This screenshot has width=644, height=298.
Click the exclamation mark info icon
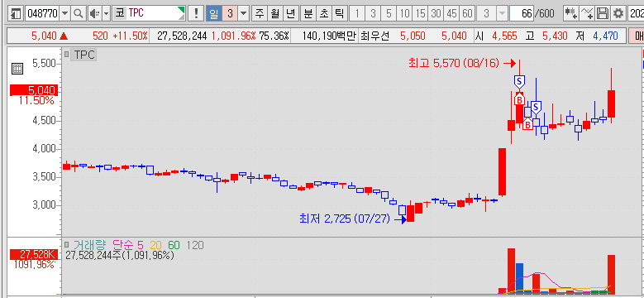pyautogui.click(x=196, y=13)
